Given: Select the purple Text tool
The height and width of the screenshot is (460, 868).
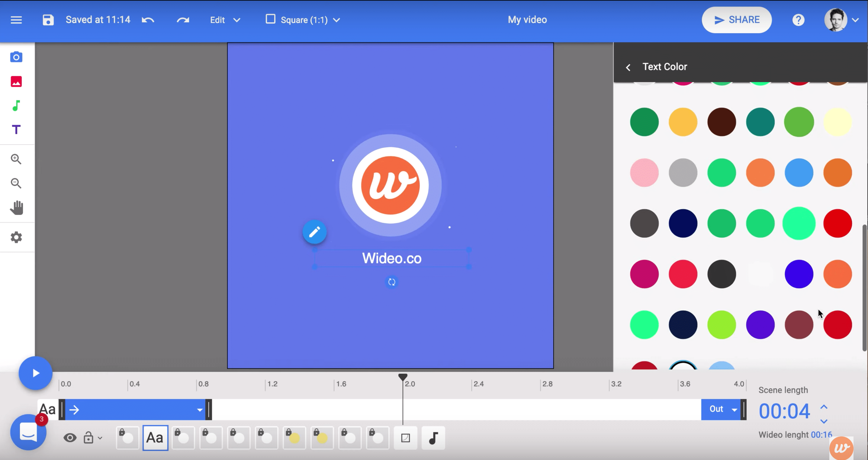Looking at the screenshot, I should (16, 130).
